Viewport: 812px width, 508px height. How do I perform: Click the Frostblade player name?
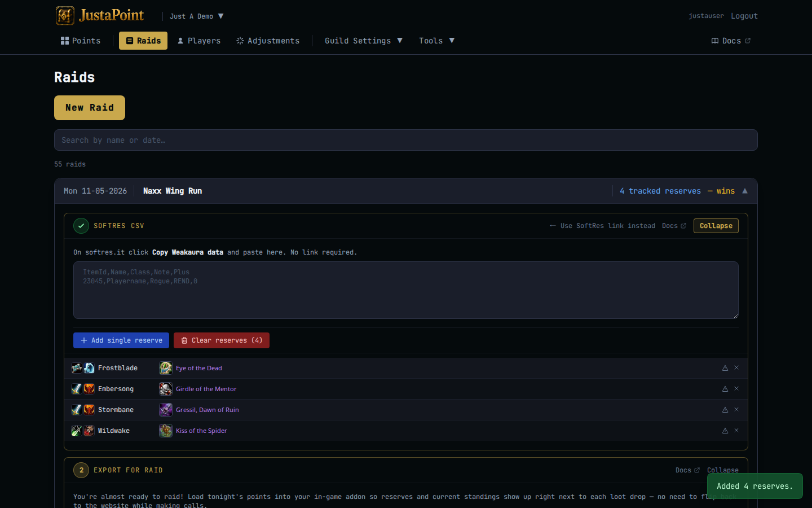pyautogui.click(x=118, y=368)
